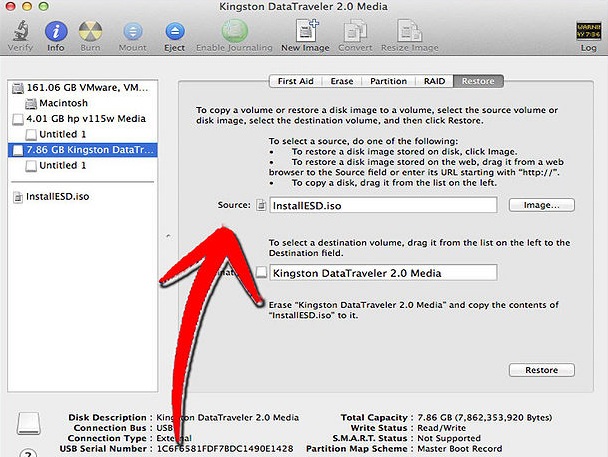Click the window title Kingston DataTraveler 2.0 Media
608x457 pixels.
(x=303, y=7)
